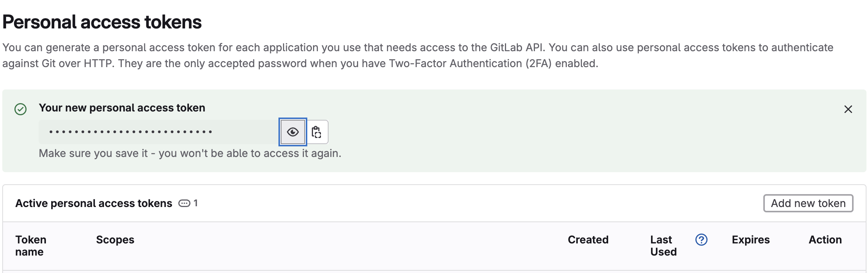Image resolution: width=868 pixels, height=273 pixels.
Task: Select the Token name column header
Action: [31, 246]
